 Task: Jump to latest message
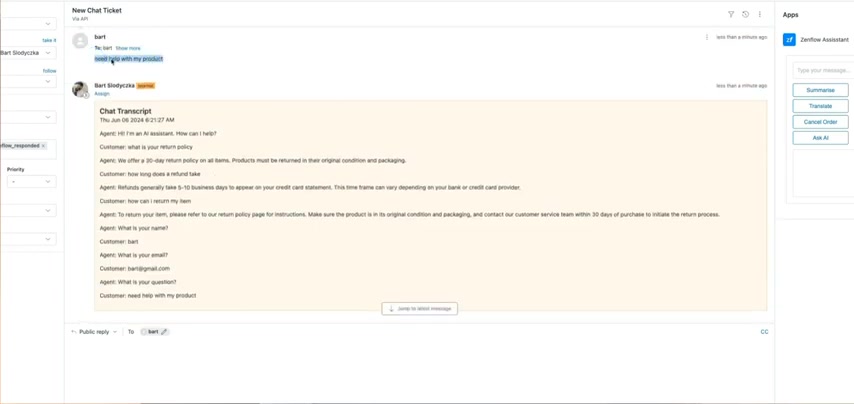(x=419, y=309)
